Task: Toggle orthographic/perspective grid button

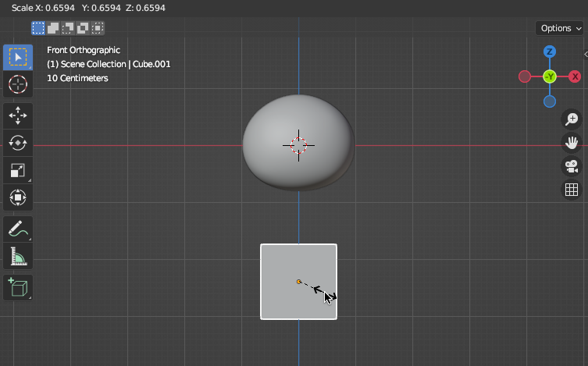Action: pyautogui.click(x=572, y=190)
